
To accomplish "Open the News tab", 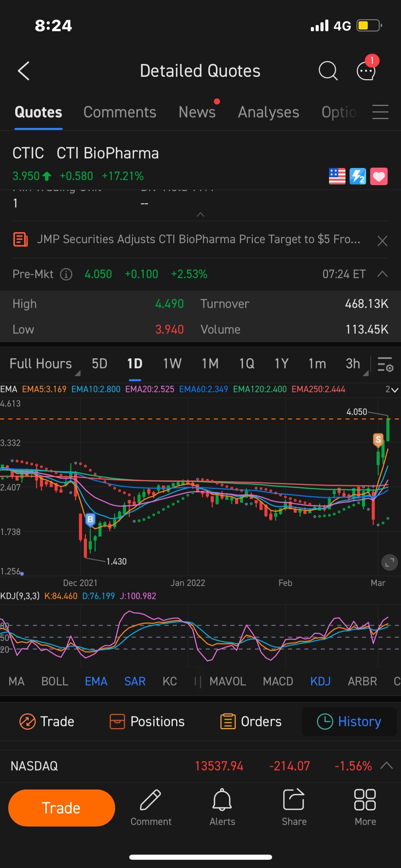I will click(197, 112).
